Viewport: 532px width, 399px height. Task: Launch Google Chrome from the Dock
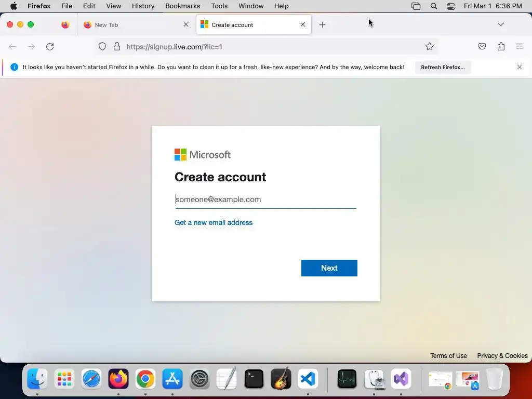145,379
